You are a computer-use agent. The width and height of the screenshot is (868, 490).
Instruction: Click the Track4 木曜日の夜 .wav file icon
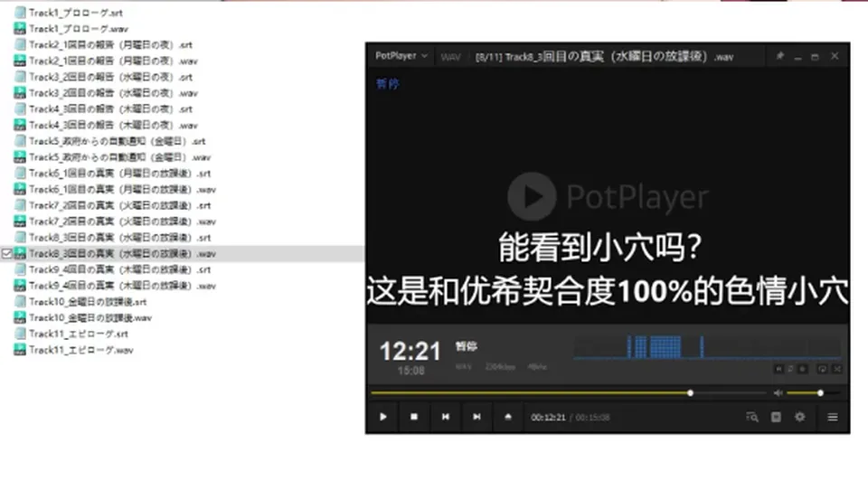[x=20, y=125]
